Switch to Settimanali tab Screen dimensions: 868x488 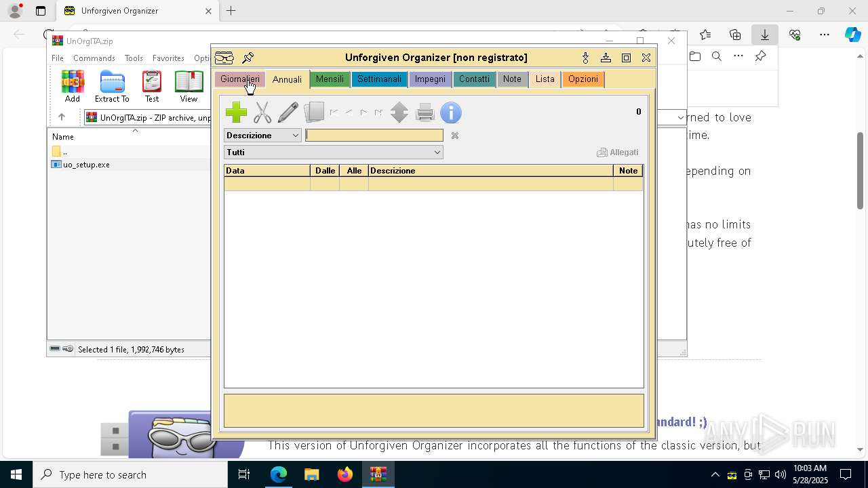[x=379, y=79]
